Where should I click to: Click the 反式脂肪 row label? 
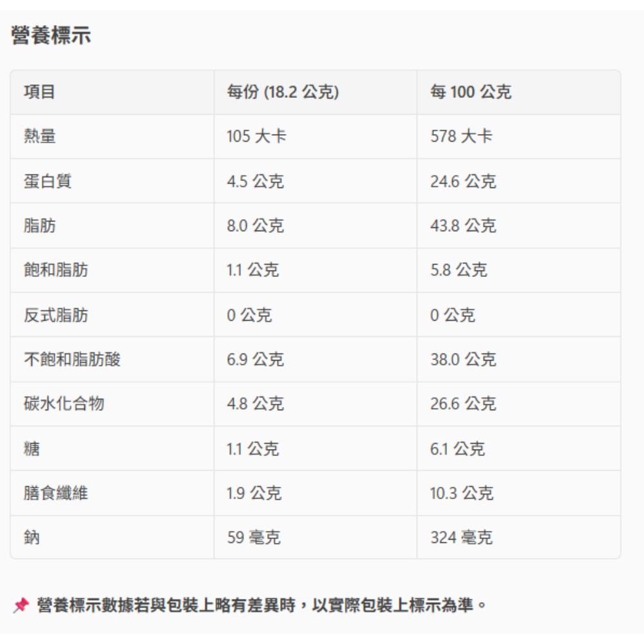pos(56,315)
